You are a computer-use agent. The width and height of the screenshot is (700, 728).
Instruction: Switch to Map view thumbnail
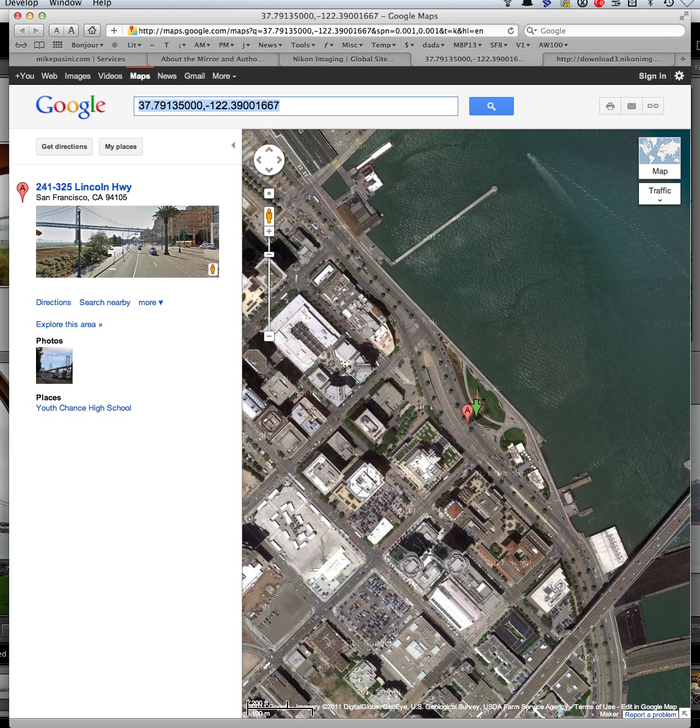tap(659, 157)
